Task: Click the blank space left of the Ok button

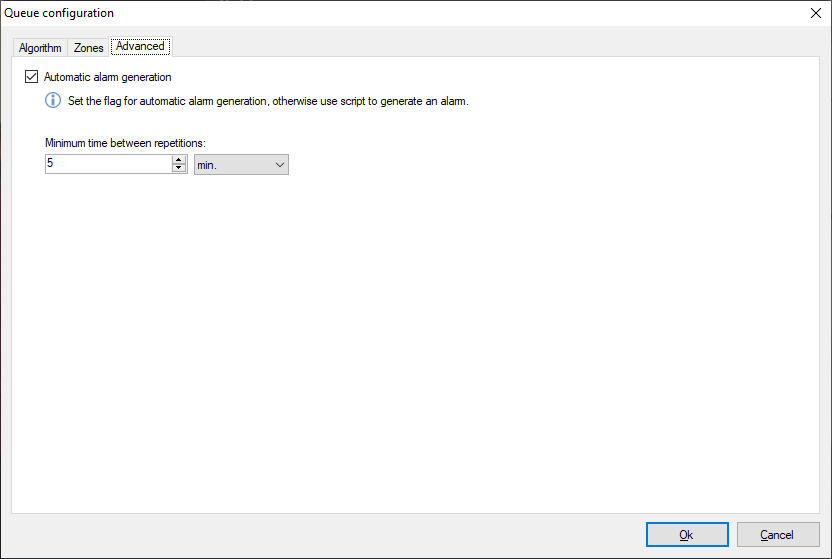Action: pyautogui.click(x=400, y=535)
